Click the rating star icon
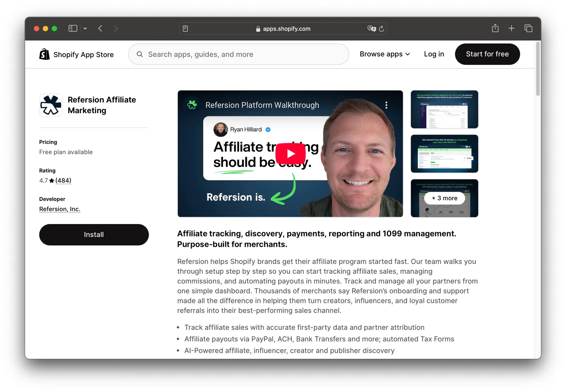The height and width of the screenshot is (392, 566). coord(52,181)
